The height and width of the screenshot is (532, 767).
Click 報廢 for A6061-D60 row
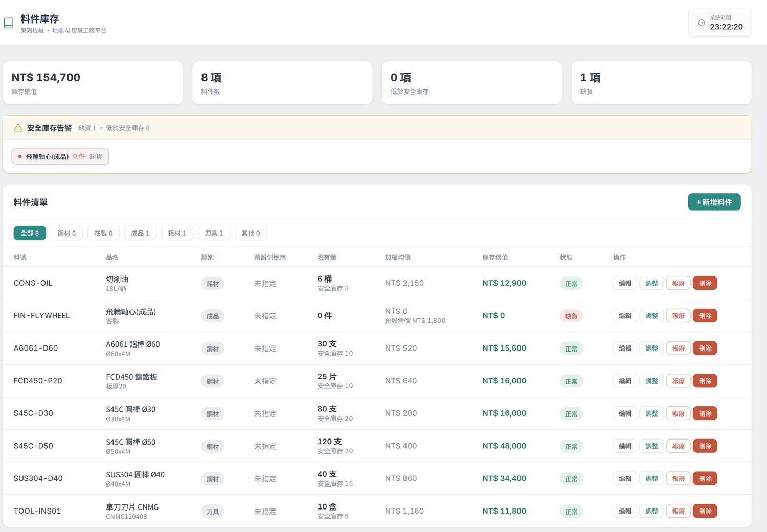pyautogui.click(x=678, y=349)
